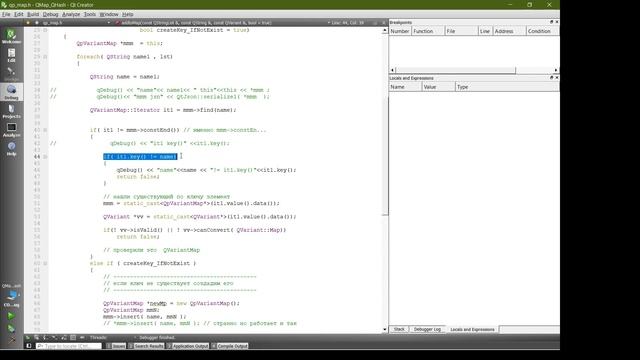640x360 pixels.
Task: Close the Locals and Expressions panel
Action: point(557,78)
